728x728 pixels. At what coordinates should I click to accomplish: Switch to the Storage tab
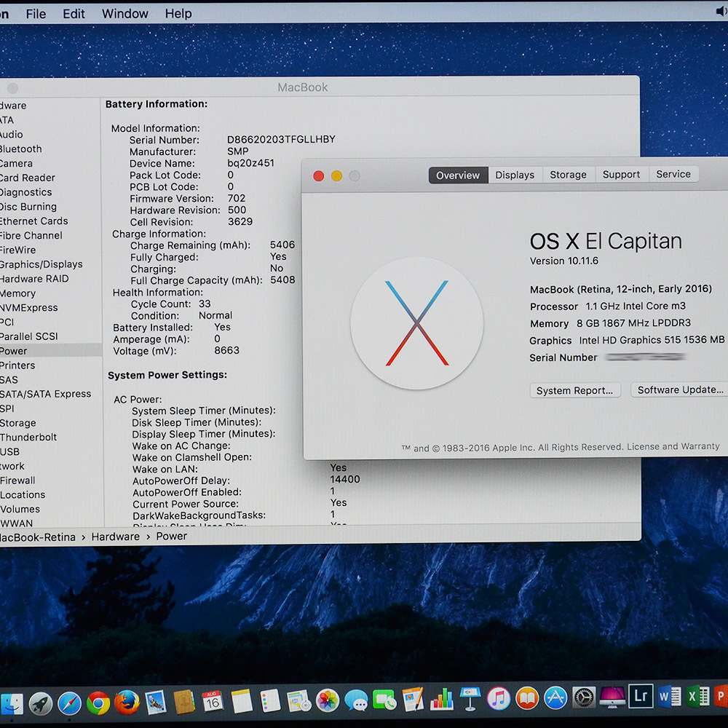(x=568, y=175)
